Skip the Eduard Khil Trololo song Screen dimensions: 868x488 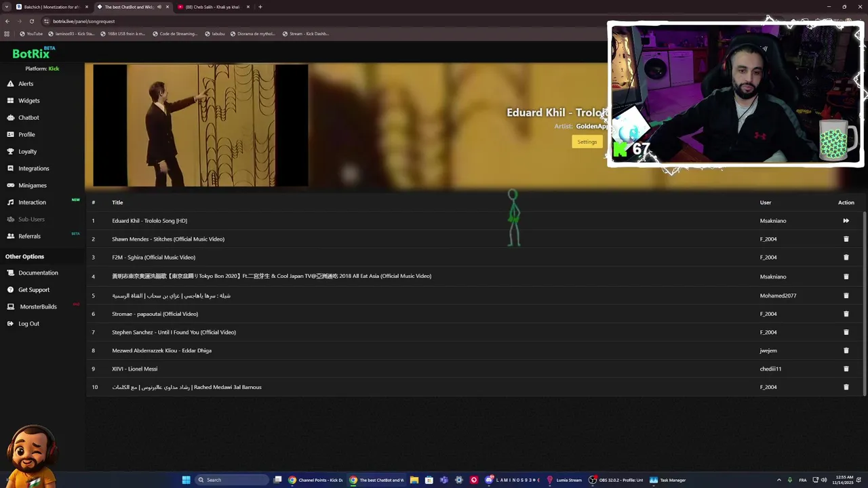pos(846,220)
